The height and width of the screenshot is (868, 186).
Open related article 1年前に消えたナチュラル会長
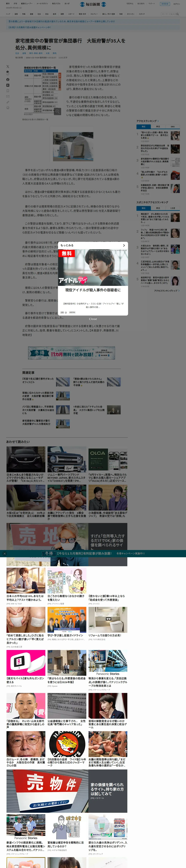point(97,410)
